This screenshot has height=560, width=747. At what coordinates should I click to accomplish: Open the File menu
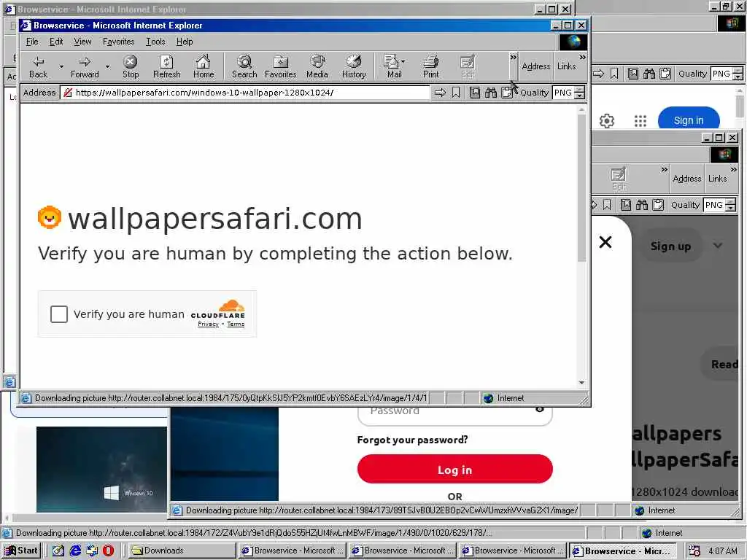click(32, 42)
